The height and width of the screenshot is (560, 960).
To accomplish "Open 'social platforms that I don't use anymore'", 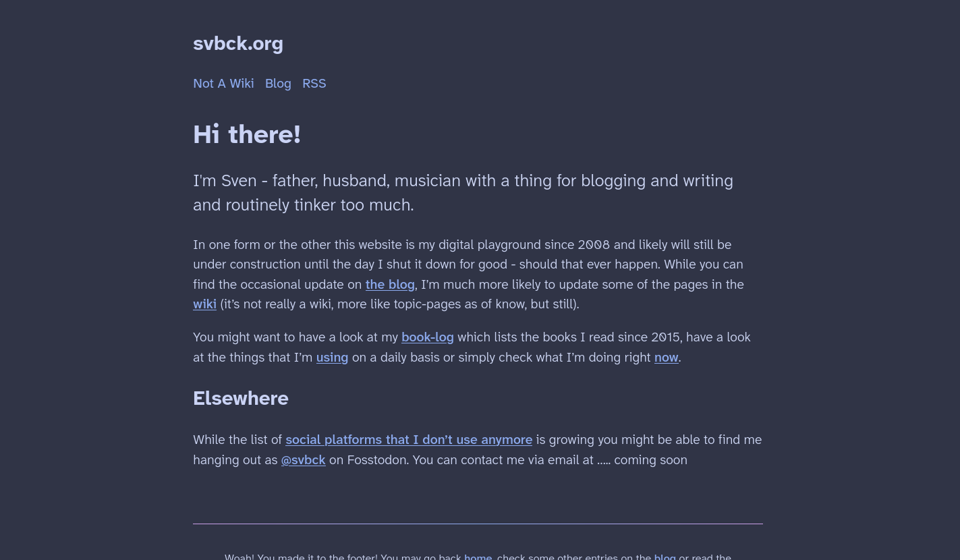I will point(408,440).
